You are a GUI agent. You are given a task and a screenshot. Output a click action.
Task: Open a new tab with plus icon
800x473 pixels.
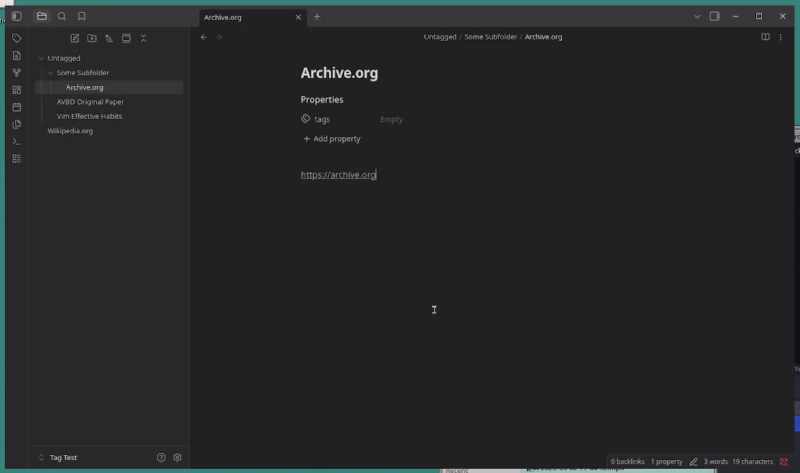click(x=317, y=17)
